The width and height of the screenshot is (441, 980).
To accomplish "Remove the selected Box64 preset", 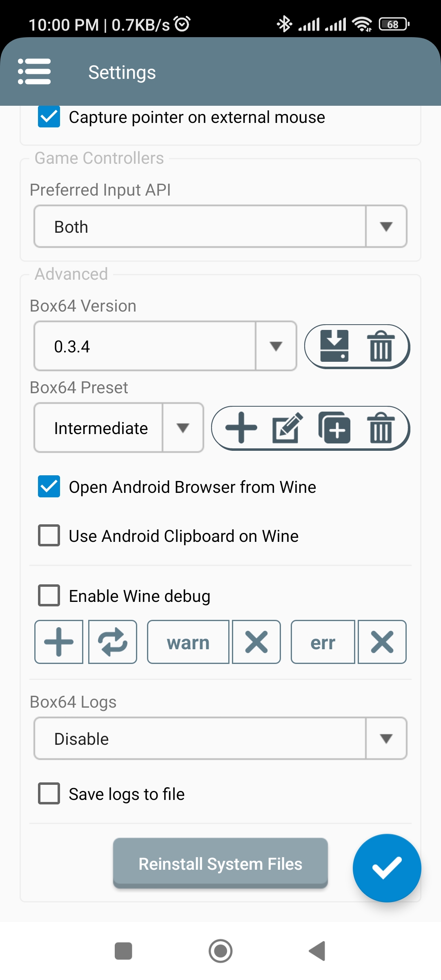I will point(381,428).
